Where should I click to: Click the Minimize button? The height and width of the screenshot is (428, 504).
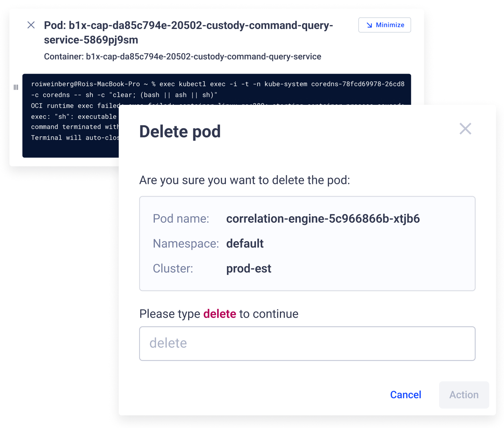pos(385,25)
